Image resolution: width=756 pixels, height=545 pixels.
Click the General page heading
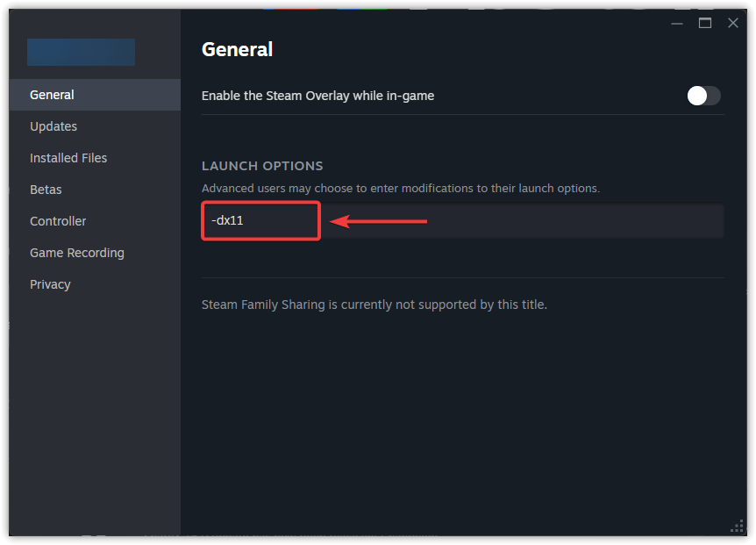click(237, 49)
